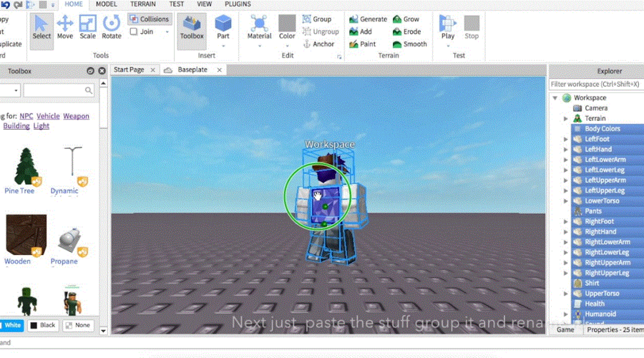Open the TEST ribbon tab
This screenshot has width=644, height=358.
[x=177, y=4]
